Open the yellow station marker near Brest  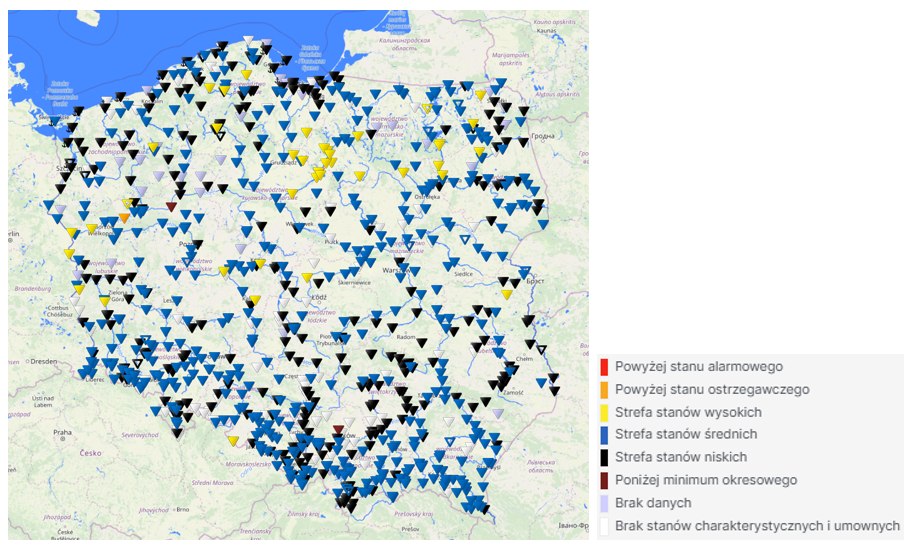[x=507, y=294]
